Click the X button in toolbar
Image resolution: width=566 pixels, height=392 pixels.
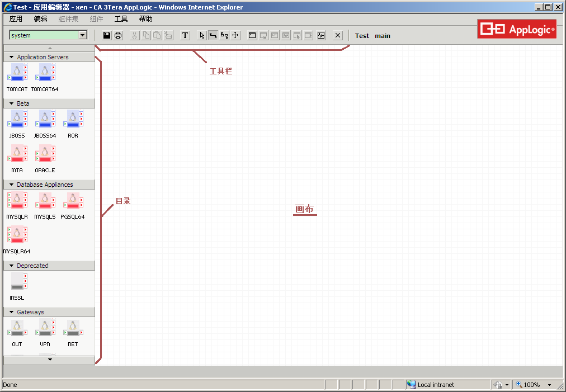click(x=338, y=35)
